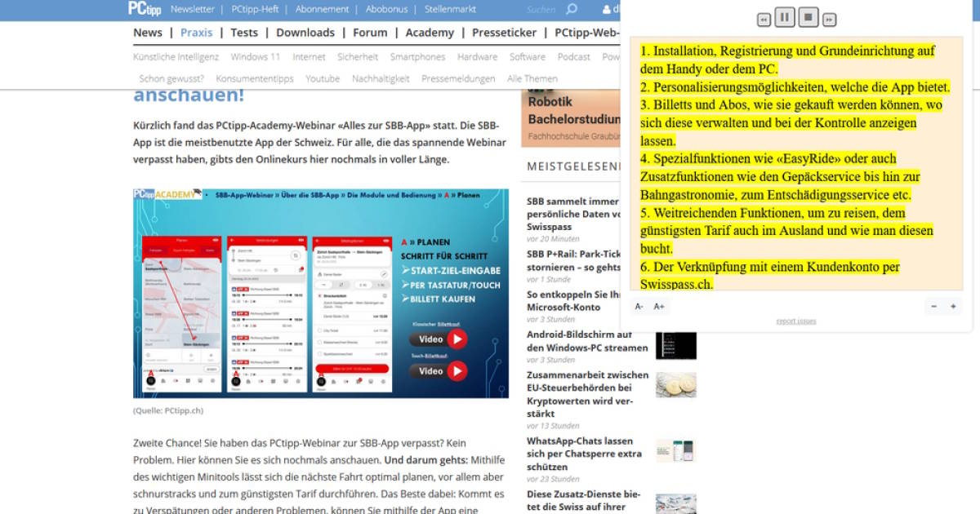980x514 pixels.
Task: Pause the read-aloud playback
Action: pos(784,17)
